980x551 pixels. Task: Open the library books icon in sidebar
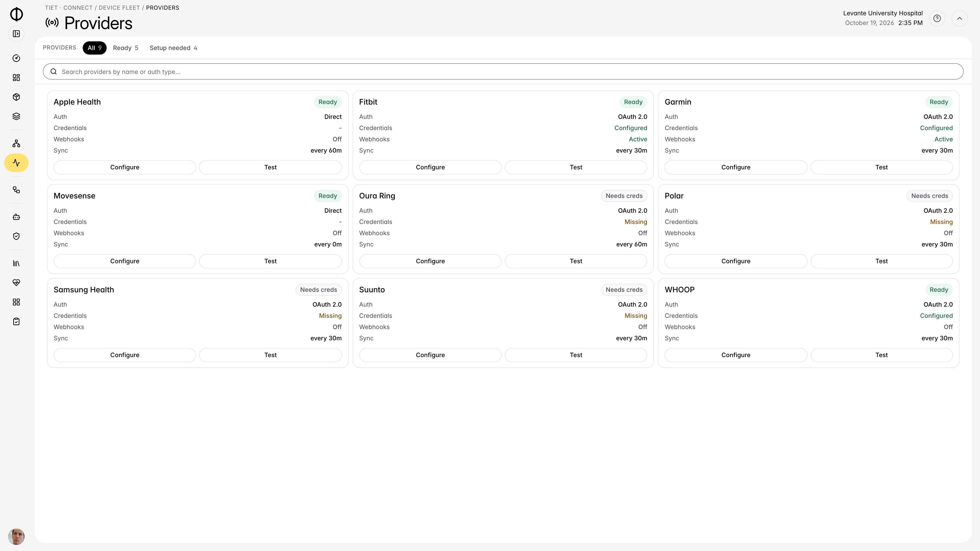click(16, 263)
